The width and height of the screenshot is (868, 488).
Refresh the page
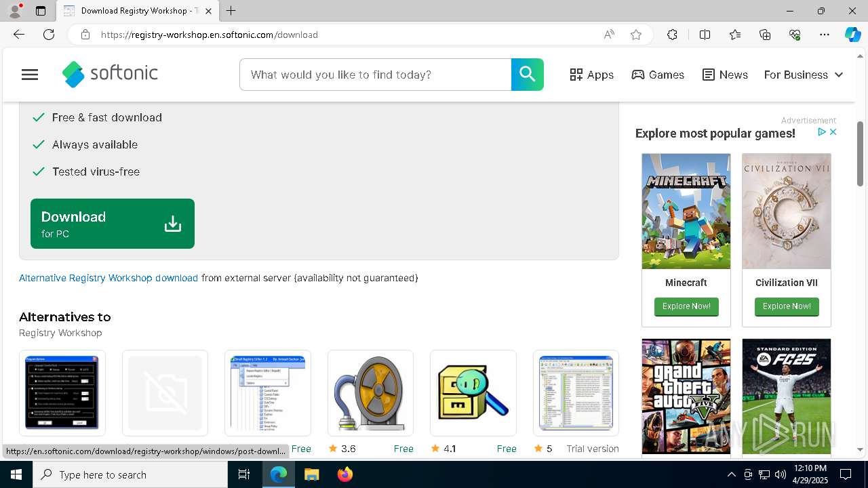click(x=49, y=35)
